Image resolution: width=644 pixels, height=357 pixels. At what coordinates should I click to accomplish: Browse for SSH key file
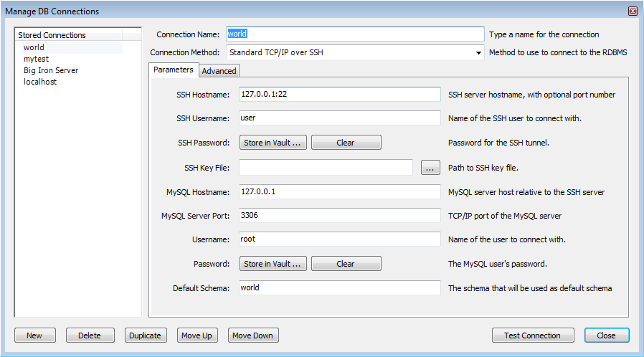[x=430, y=168]
